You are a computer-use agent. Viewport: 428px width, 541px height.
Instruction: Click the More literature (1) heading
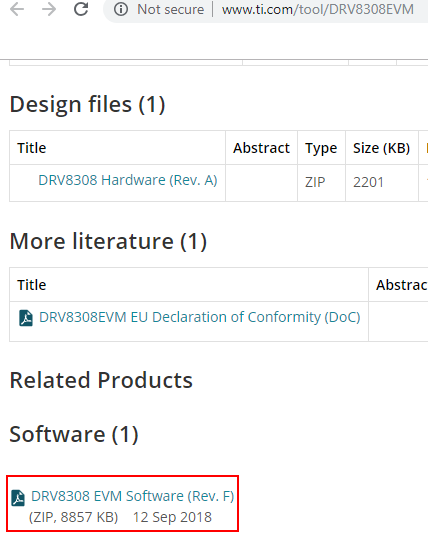[108, 241]
